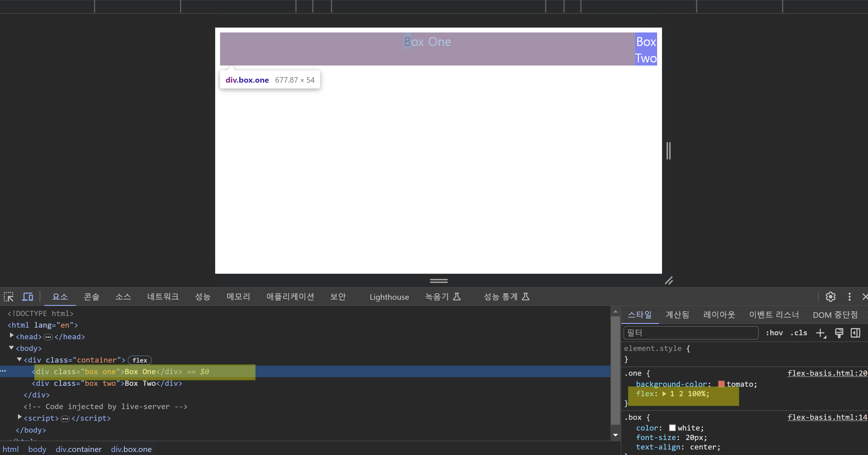Switch to the 계산됨 styles tab
This screenshot has width=868, height=455.
[677, 315]
